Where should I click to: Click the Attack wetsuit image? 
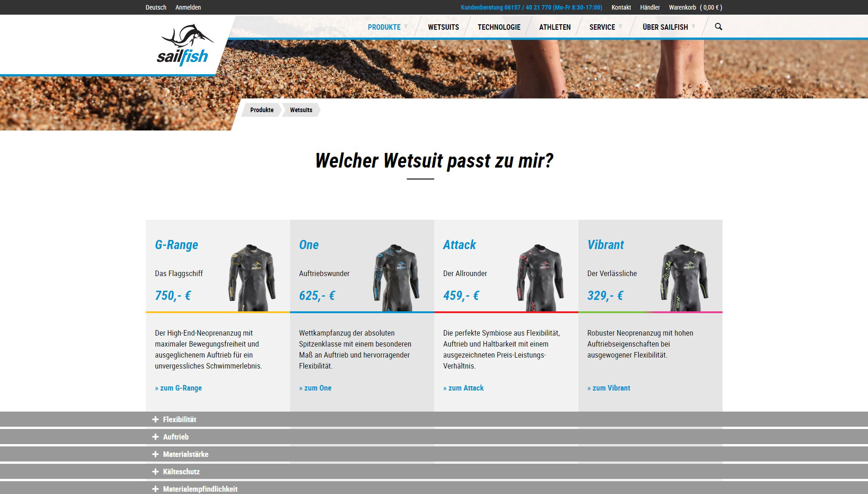(x=540, y=277)
